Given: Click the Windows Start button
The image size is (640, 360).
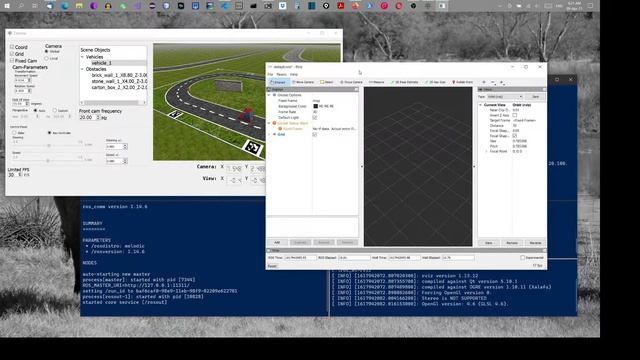Looking at the screenshot, I should [7, 6].
